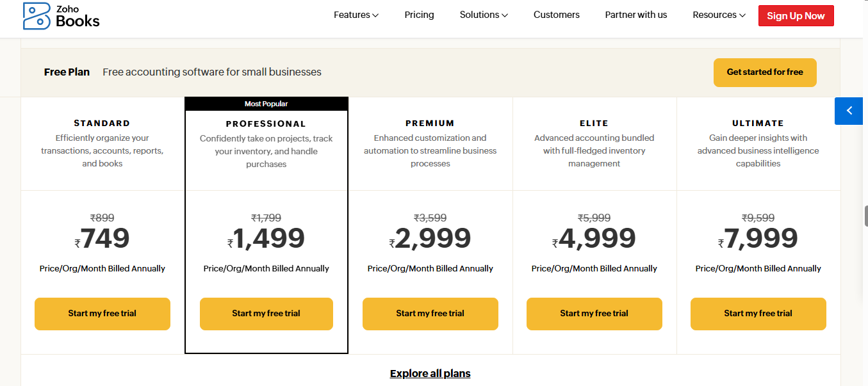Start free trial for Premium plan

430,314
